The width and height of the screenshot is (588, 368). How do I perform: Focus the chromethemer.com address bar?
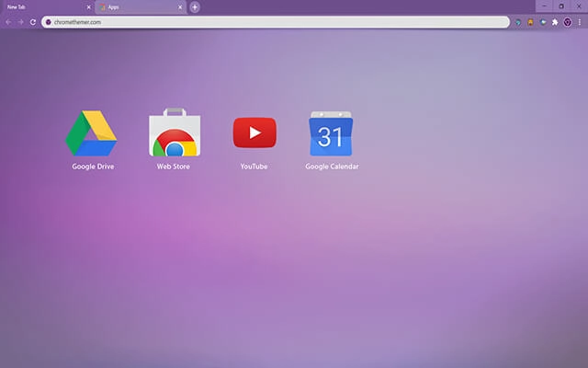click(276, 22)
